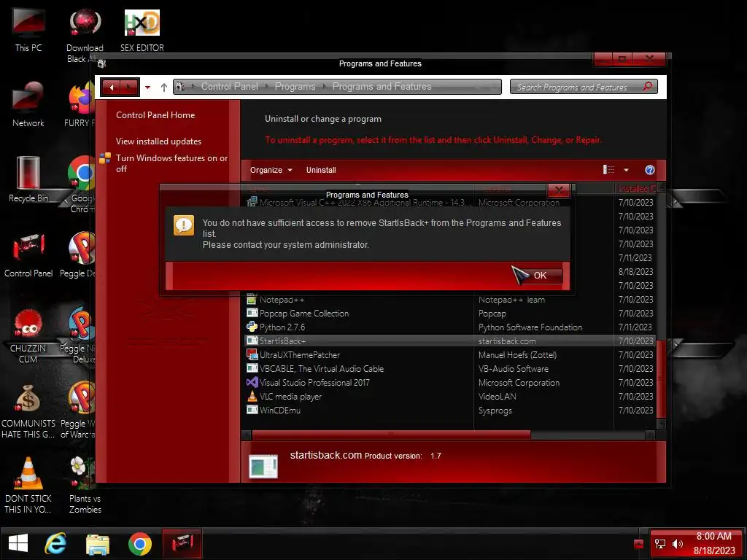Screen dimensions: 747x560
Task: Open the recent locations dropdown arrow
Action: coord(147,87)
